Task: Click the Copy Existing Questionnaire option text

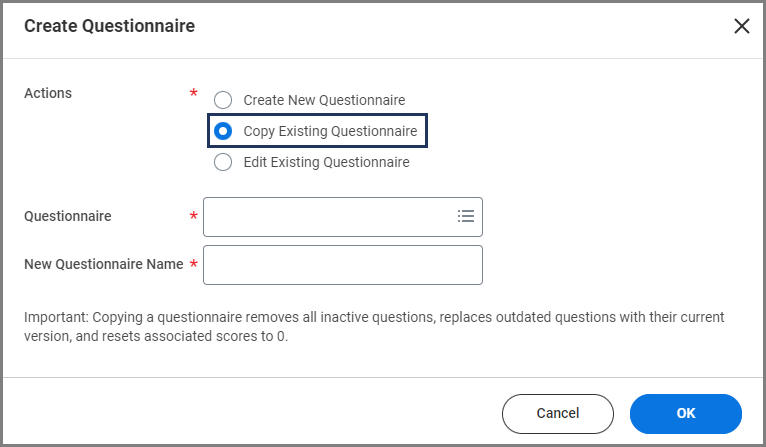Action: point(330,131)
